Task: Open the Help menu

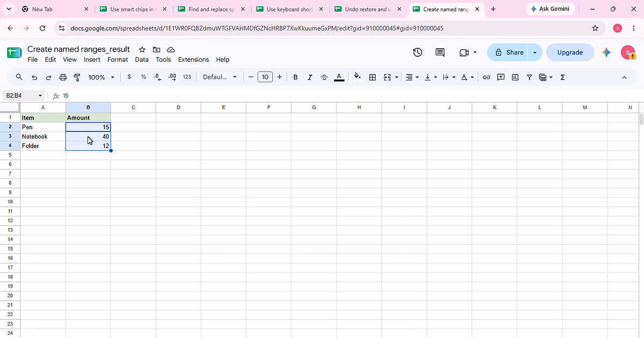Action: [x=223, y=60]
